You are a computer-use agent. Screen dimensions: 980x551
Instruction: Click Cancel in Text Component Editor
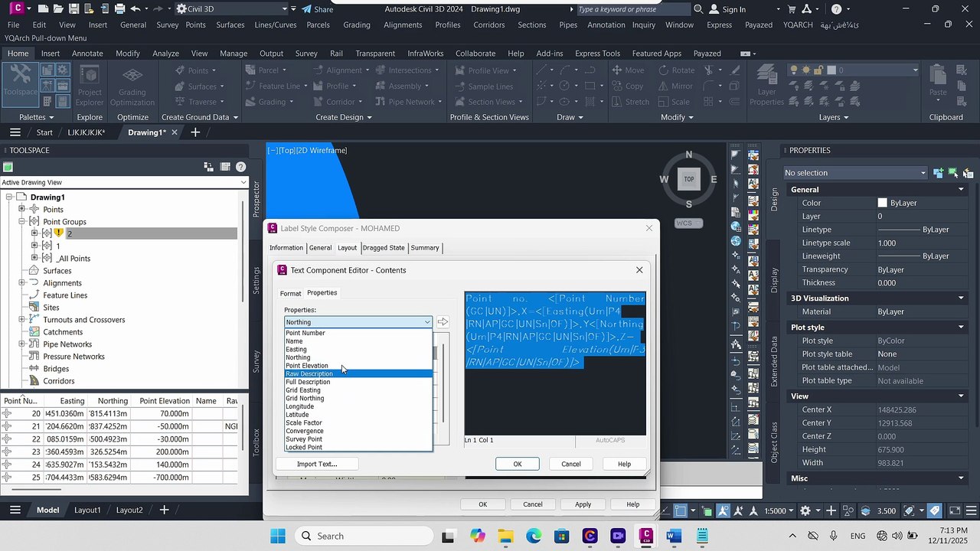click(571, 464)
